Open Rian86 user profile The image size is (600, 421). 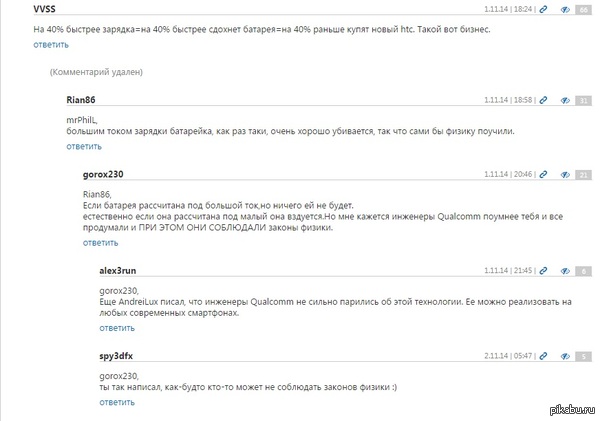click(x=80, y=100)
